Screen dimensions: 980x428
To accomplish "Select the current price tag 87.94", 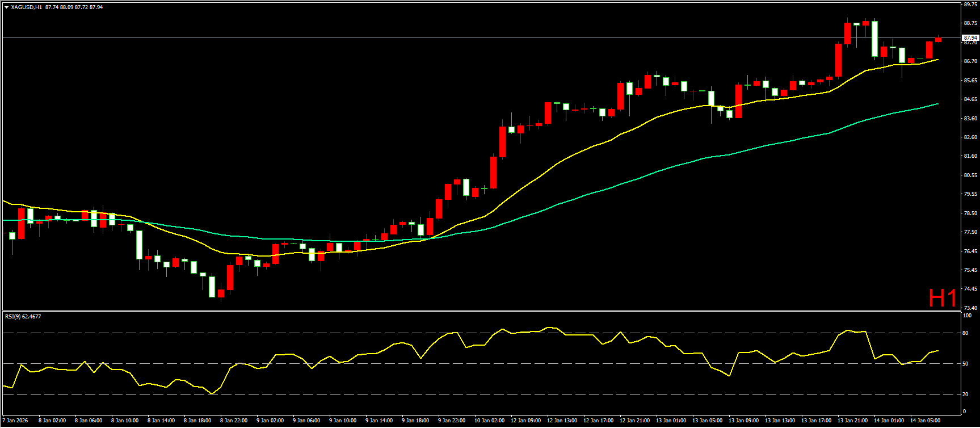I will [970, 38].
